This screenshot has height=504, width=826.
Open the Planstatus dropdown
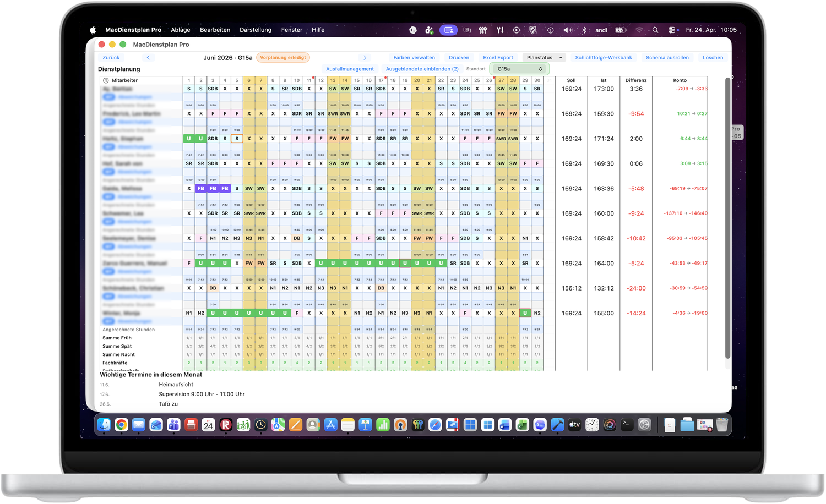pos(544,57)
